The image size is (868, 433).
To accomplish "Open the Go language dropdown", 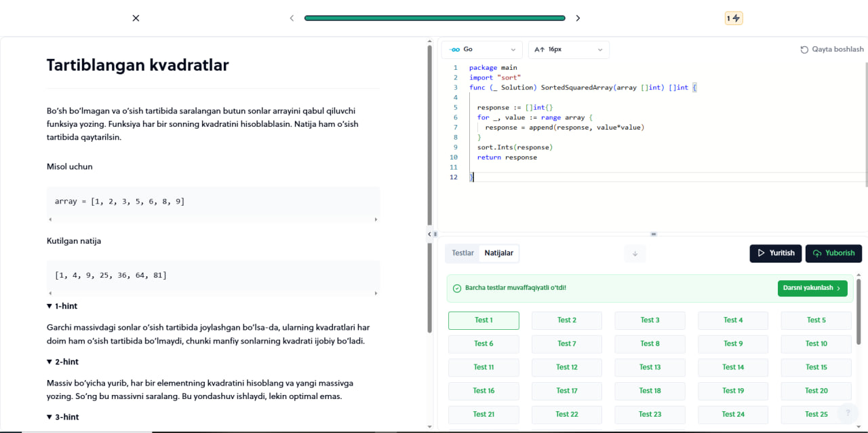I will 481,50.
